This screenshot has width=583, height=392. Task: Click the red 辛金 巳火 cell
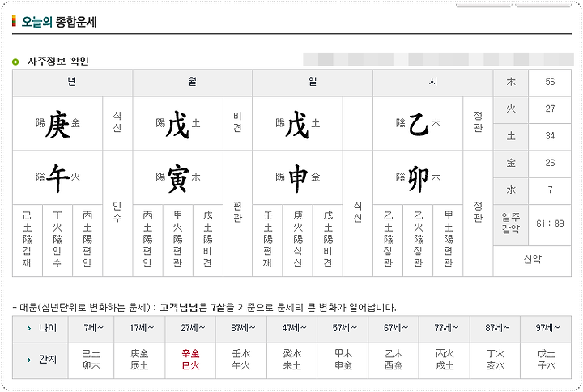click(x=191, y=360)
